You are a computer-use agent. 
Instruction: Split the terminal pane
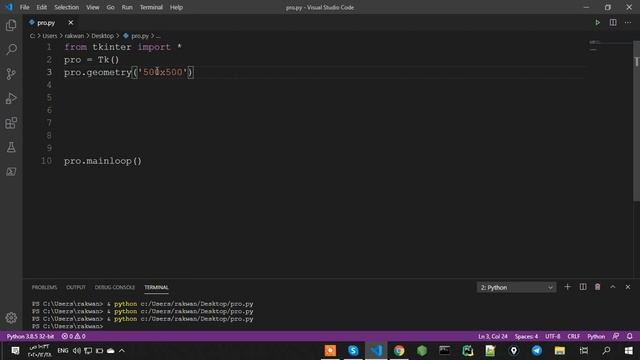[583, 287]
